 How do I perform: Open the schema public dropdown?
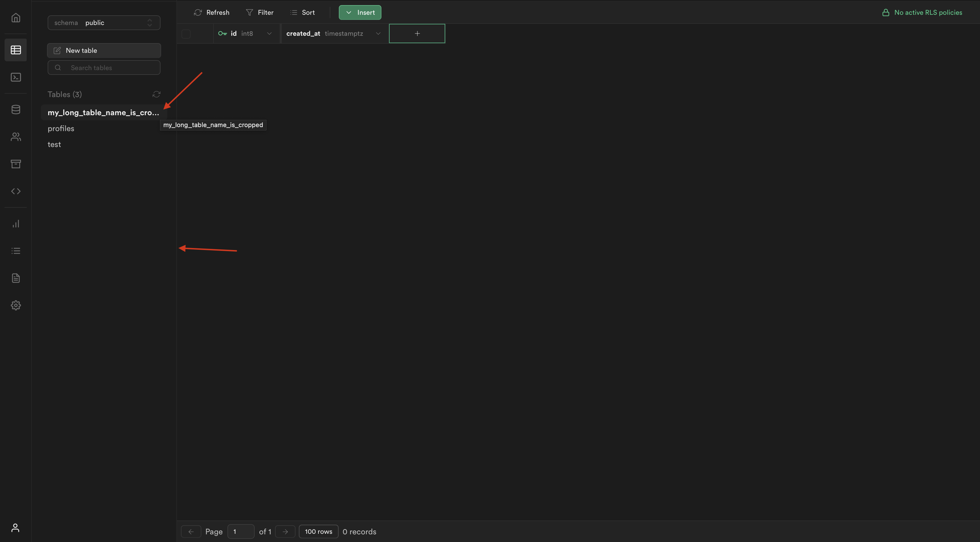point(104,23)
